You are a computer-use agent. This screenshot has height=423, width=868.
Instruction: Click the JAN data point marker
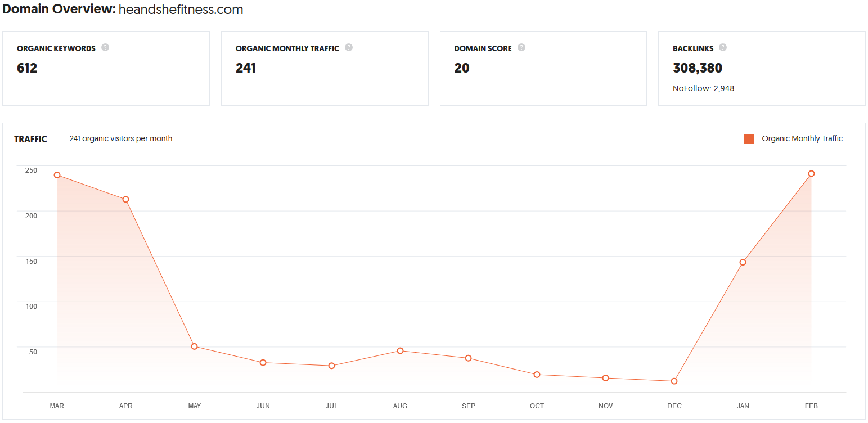point(743,262)
